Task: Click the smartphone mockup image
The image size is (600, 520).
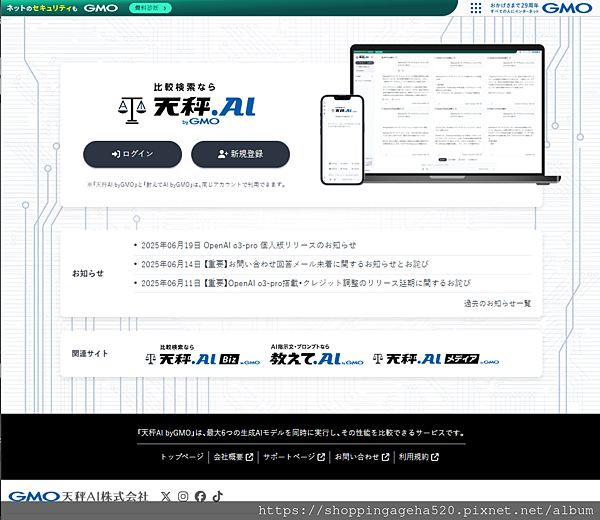Action: [342, 140]
